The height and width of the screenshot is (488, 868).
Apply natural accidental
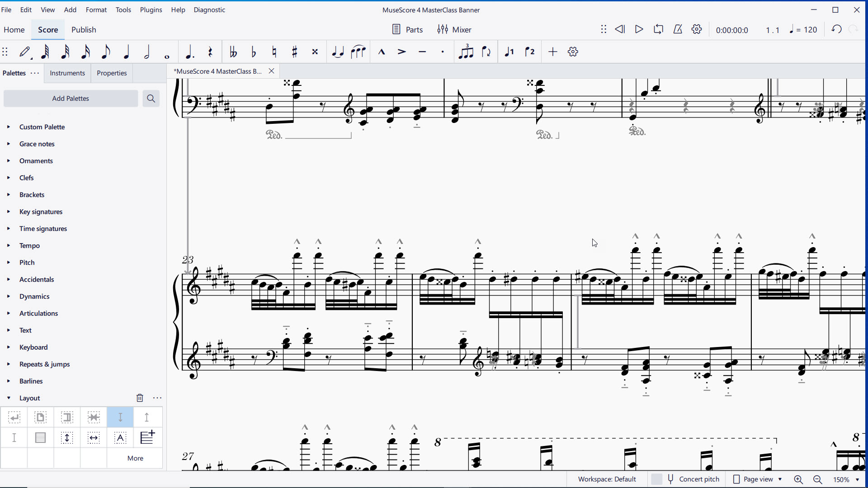point(274,52)
